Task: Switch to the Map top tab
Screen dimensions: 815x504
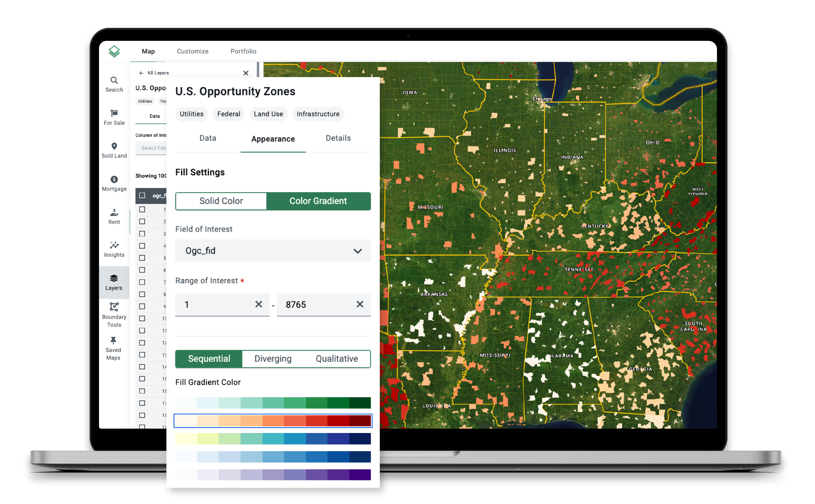Action: tap(148, 51)
